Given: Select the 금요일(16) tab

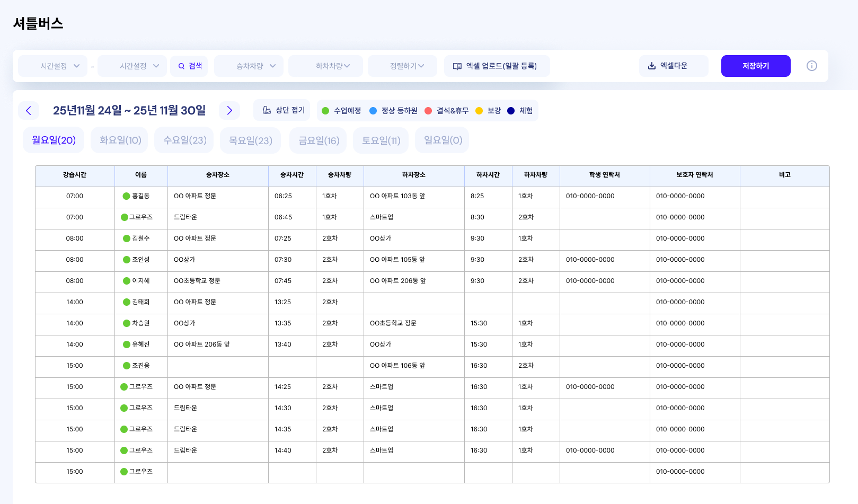Looking at the screenshot, I should [x=319, y=140].
